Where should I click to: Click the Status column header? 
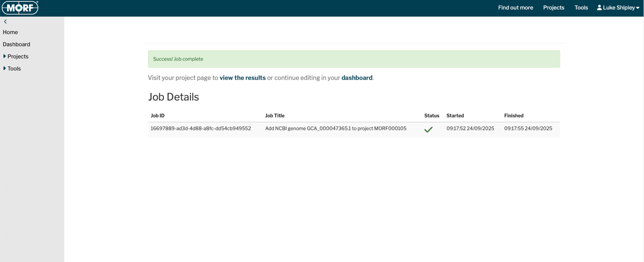432,116
